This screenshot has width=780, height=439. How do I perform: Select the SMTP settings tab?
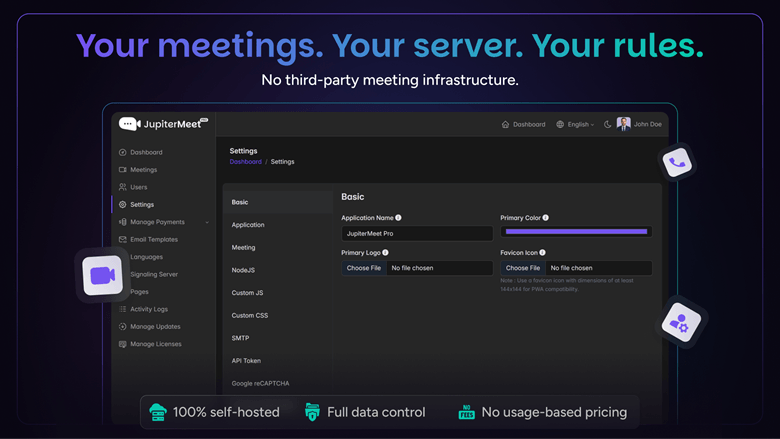(x=278, y=338)
